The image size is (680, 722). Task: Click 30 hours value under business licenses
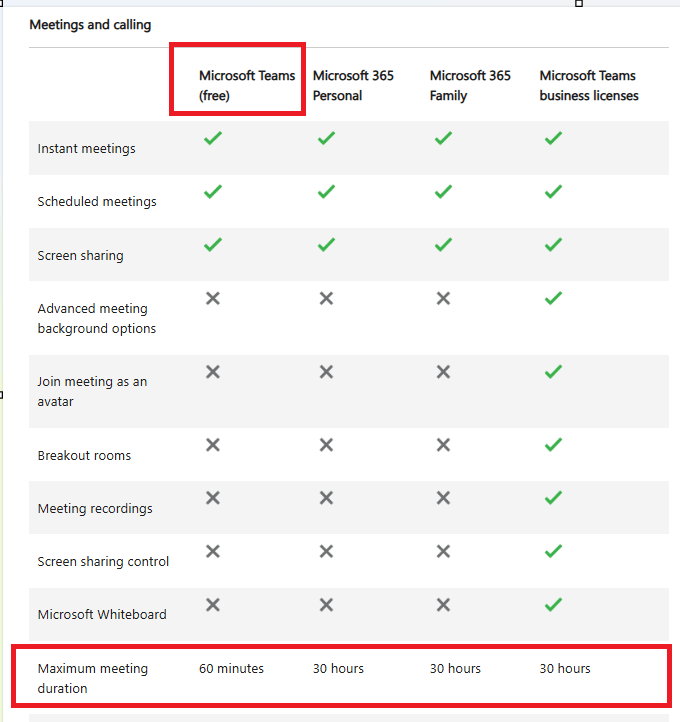coord(565,668)
